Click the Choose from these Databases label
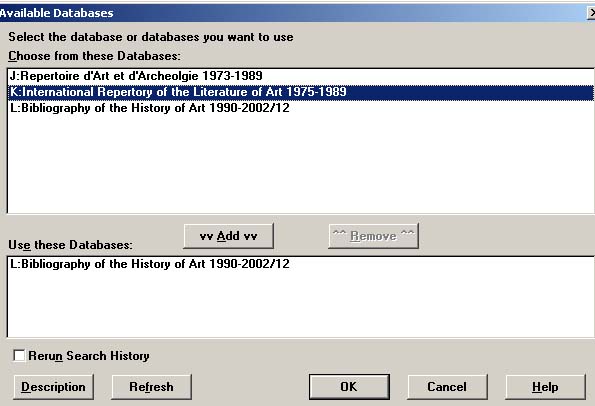Viewport: 595px width, 406px height. pyautogui.click(x=94, y=56)
